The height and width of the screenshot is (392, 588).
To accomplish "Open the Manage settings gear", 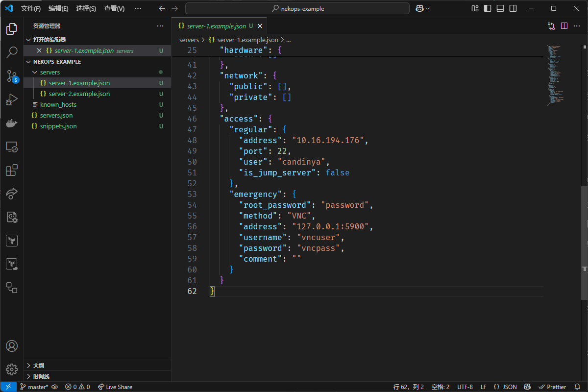I will [x=12, y=369].
